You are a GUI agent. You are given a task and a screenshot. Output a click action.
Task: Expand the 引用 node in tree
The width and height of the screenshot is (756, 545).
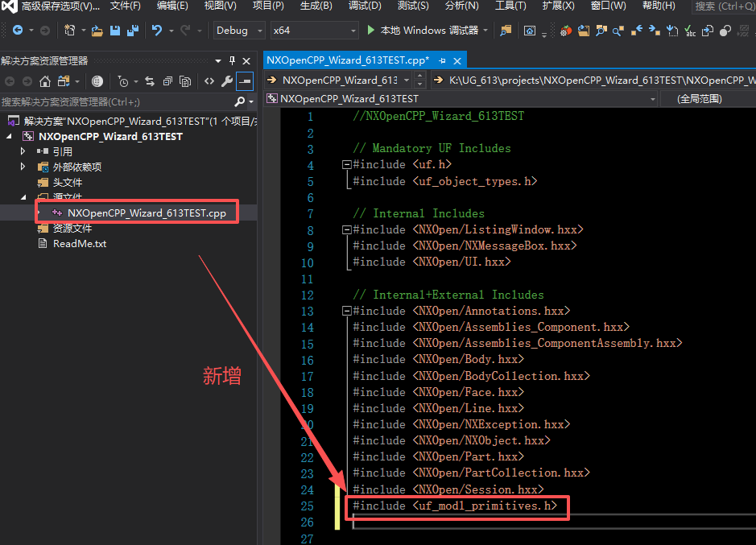(23, 151)
